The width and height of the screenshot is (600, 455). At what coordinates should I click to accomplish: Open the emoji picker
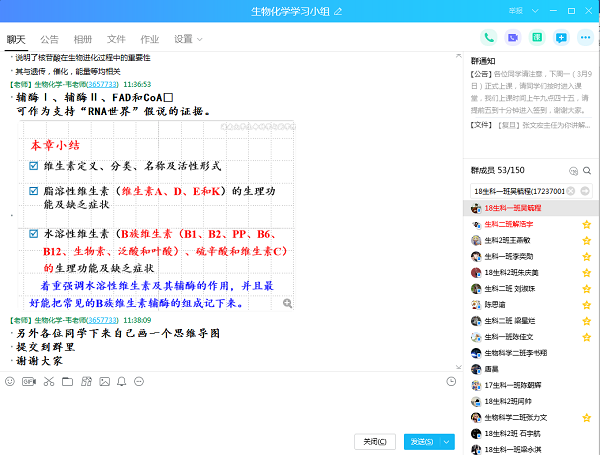point(10,381)
